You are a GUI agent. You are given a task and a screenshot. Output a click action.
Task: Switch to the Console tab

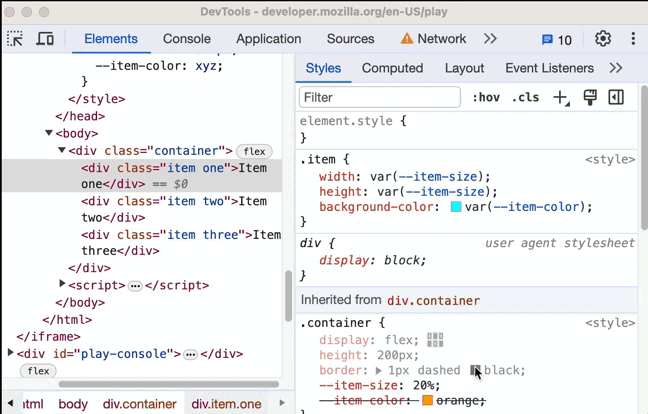186,39
